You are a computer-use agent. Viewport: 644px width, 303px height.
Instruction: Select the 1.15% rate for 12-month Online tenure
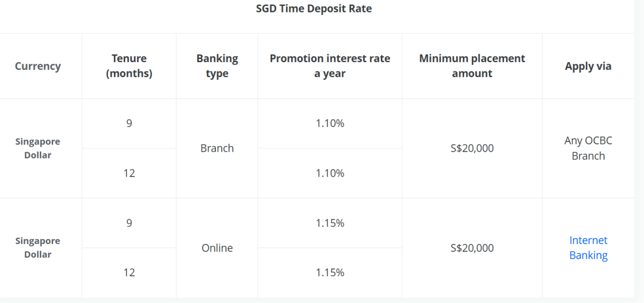coord(330,273)
